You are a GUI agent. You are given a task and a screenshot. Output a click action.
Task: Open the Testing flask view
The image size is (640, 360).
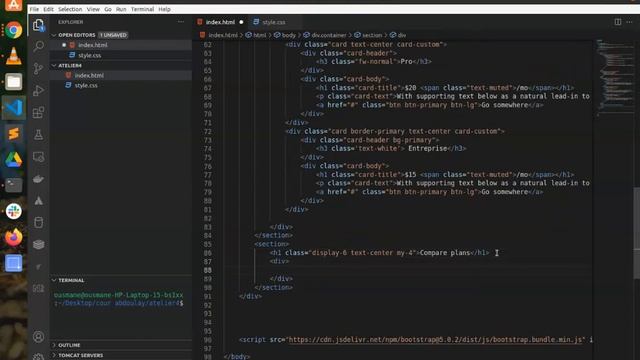click(x=38, y=135)
